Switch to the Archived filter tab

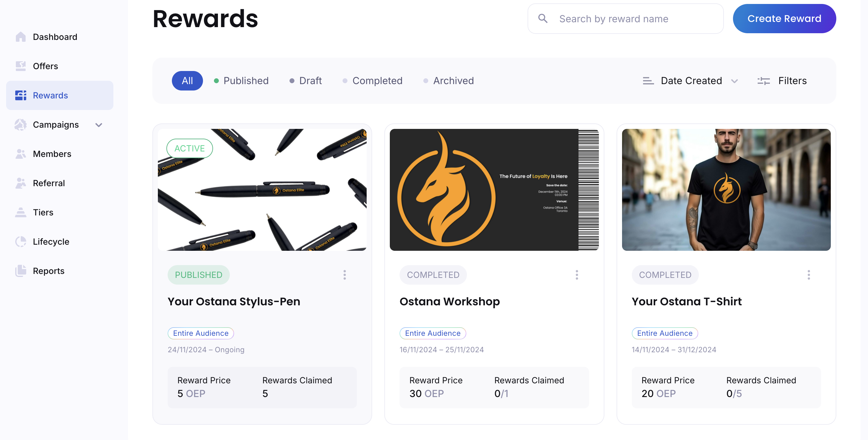449,81
